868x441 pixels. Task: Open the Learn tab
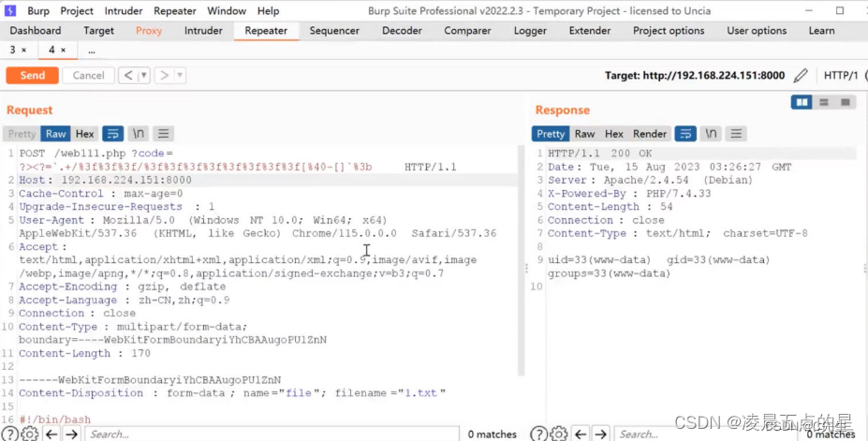[x=821, y=31]
